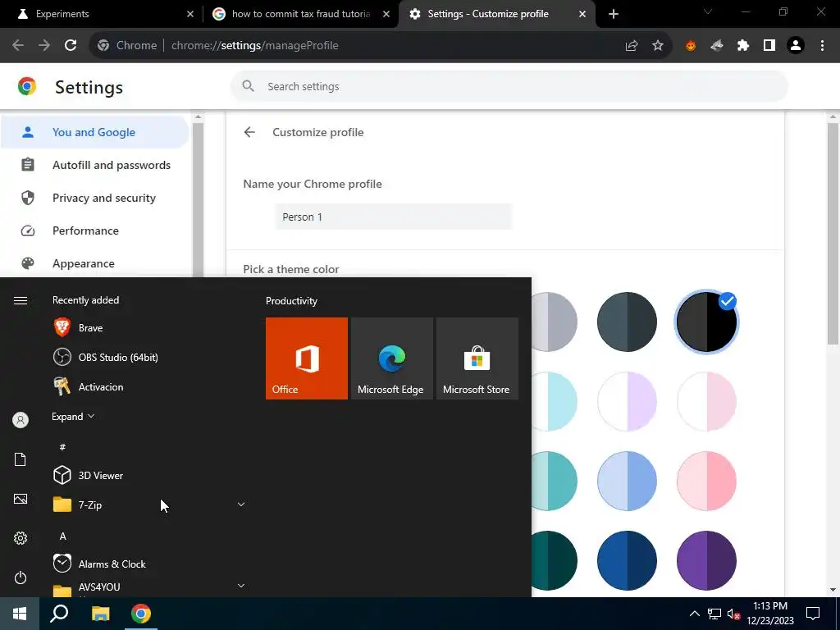Open Privacy and security settings
This screenshot has width=840, height=630.
(x=94, y=198)
